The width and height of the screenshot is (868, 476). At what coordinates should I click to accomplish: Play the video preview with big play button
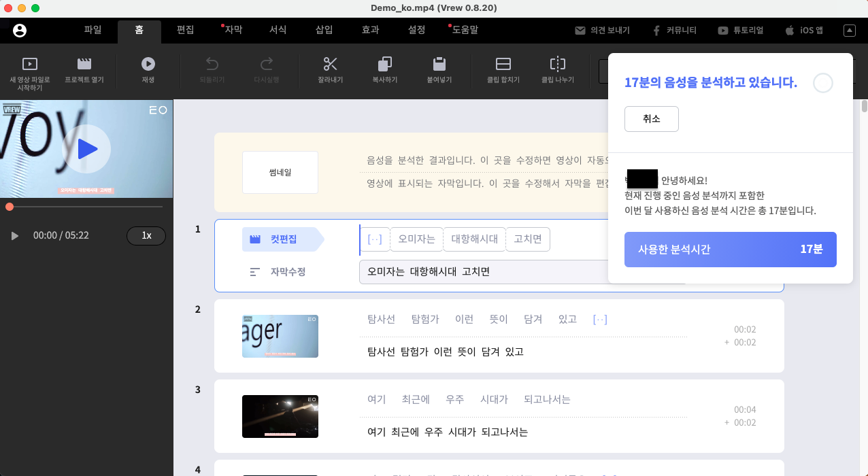pos(86,149)
